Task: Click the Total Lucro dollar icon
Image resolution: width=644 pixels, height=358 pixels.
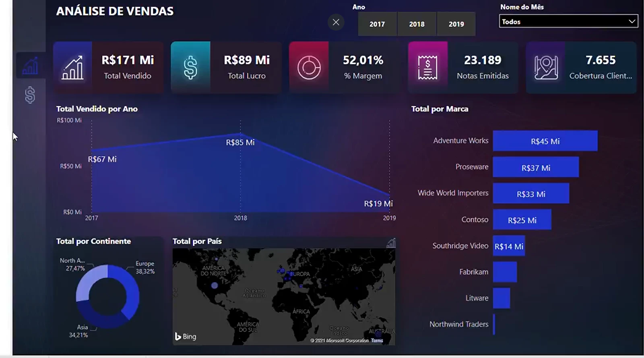Action: [x=190, y=67]
